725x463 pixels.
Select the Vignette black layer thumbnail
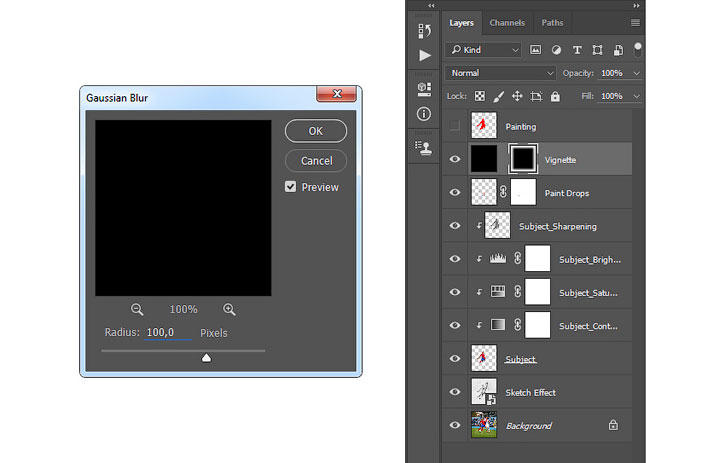pos(484,159)
